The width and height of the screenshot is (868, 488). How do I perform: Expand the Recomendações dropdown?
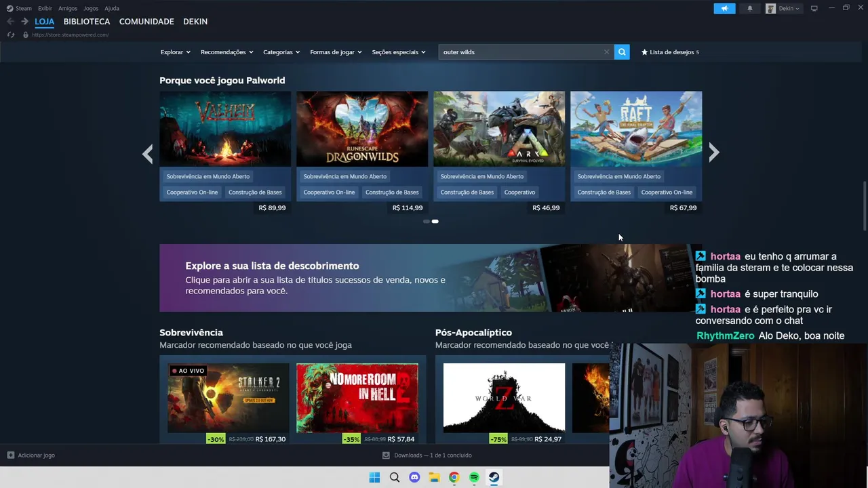click(x=226, y=52)
